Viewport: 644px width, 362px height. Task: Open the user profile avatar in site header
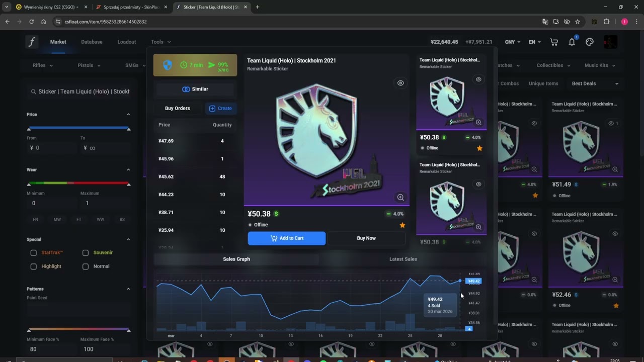pyautogui.click(x=610, y=42)
